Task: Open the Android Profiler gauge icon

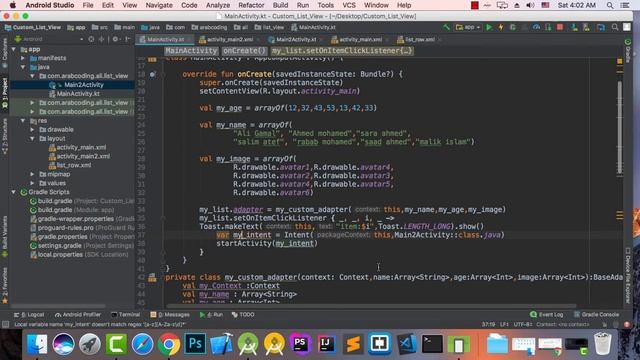Action: coord(536,27)
